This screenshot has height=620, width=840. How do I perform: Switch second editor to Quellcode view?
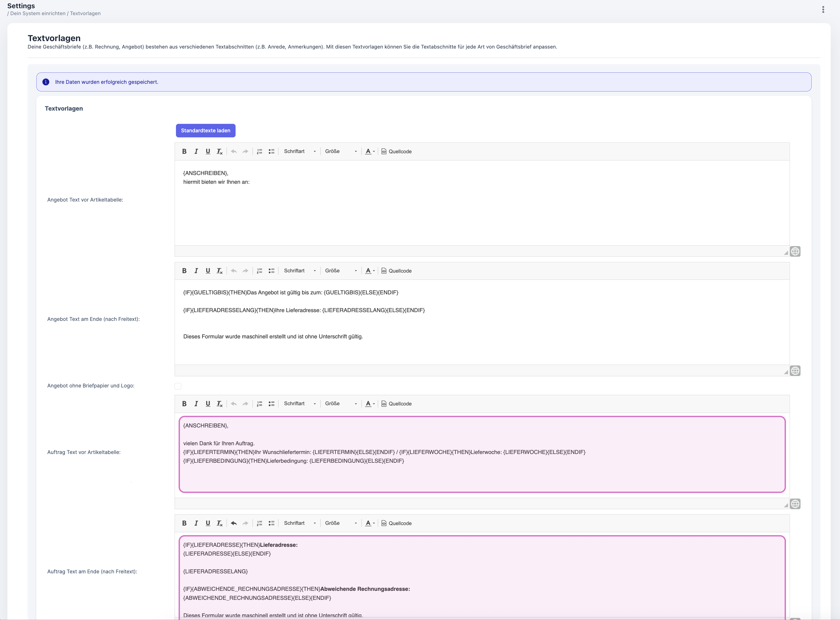click(x=396, y=270)
